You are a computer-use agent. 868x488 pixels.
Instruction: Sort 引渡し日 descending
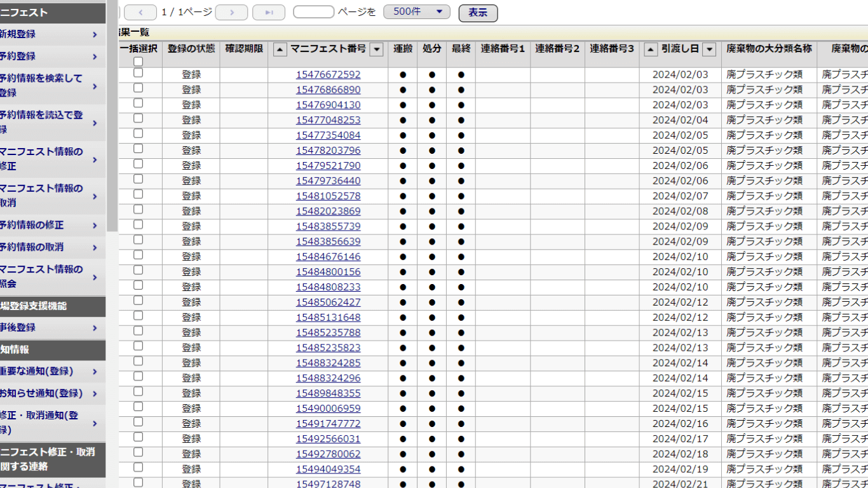710,50
